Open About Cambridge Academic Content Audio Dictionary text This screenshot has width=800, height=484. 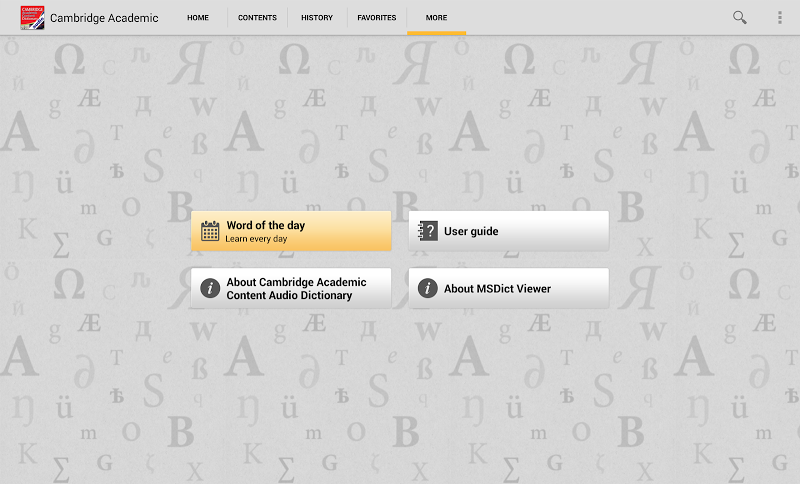click(x=296, y=288)
